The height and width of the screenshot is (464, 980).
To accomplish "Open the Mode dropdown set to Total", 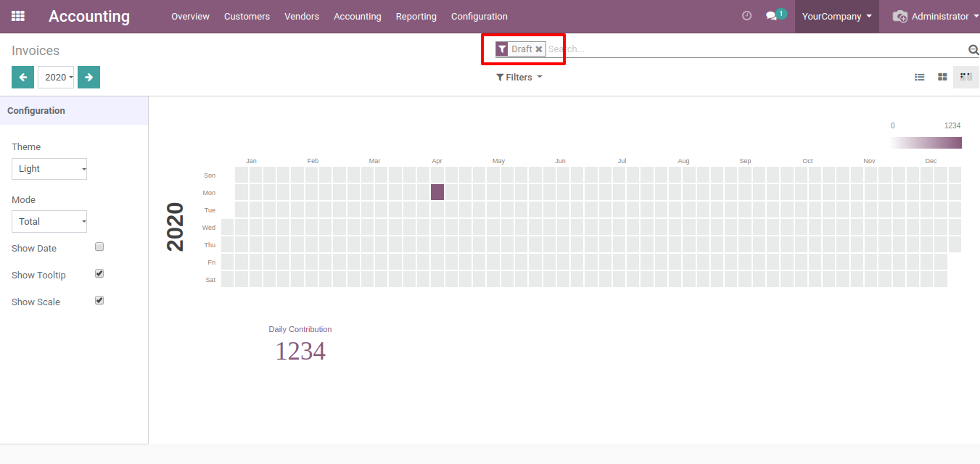I will pyautogui.click(x=49, y=222).
